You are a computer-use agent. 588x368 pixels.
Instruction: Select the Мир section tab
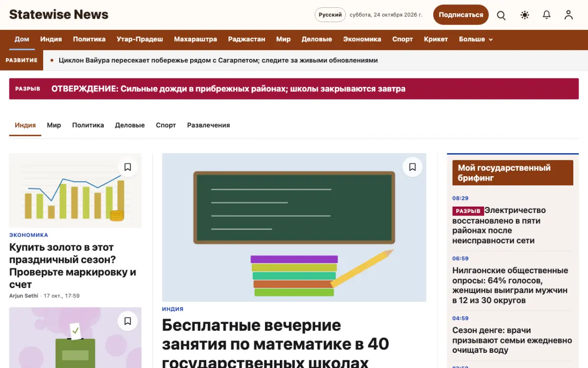pos(54,125)
